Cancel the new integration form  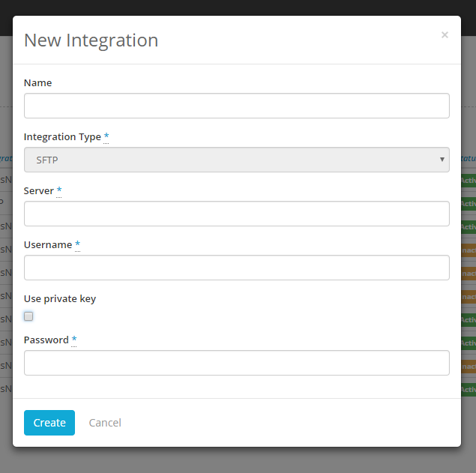coord(105,423)
